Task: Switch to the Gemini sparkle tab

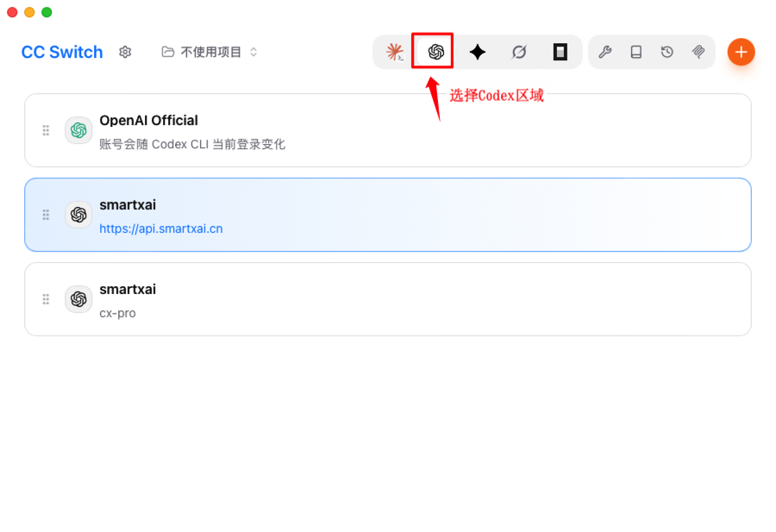Action: [x=477, y=52]
